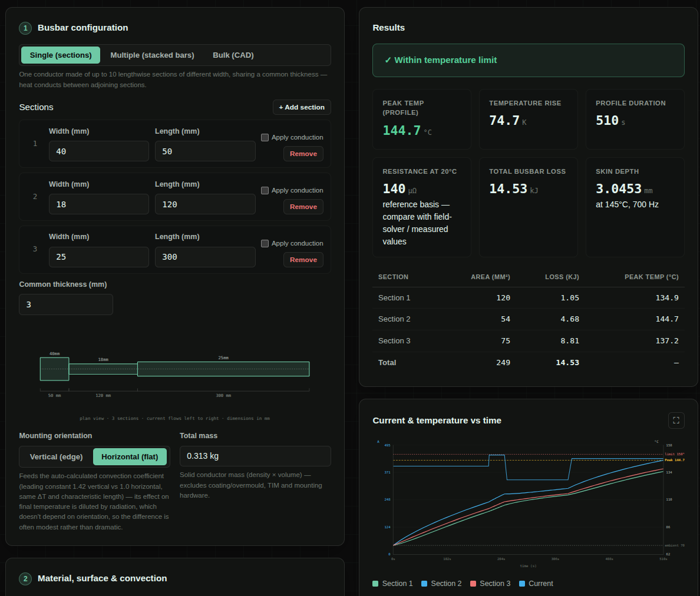Remove section 1
This screenshot has height=596, width=700.
point(303,154)
